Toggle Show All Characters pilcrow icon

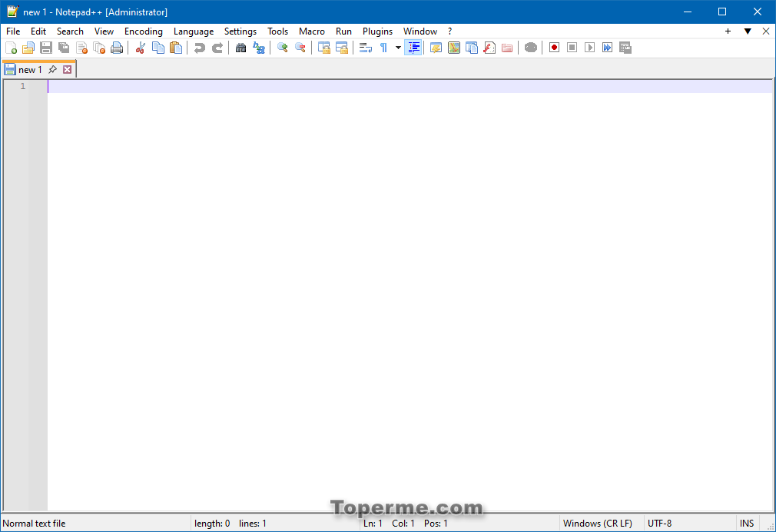point(383,48)
